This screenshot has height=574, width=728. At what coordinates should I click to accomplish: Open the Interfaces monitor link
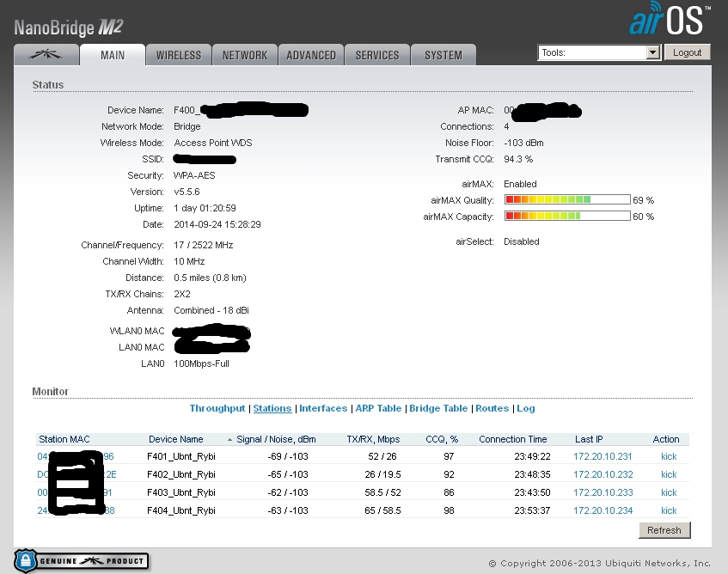[323, 408]
